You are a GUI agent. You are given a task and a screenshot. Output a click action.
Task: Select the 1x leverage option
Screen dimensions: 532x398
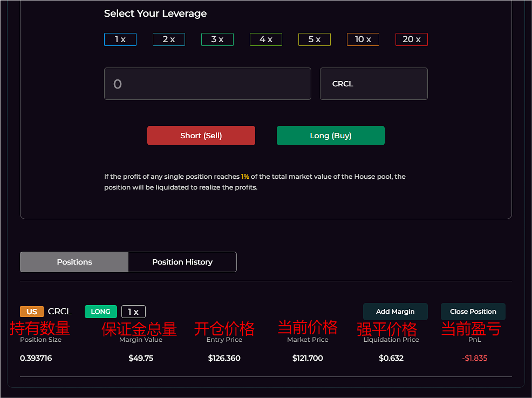tap(120, 39)
